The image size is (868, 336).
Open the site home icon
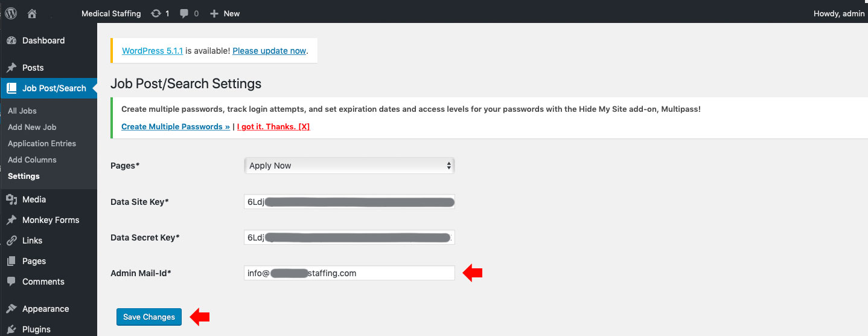pyautogui.click(x=33, y=13)
